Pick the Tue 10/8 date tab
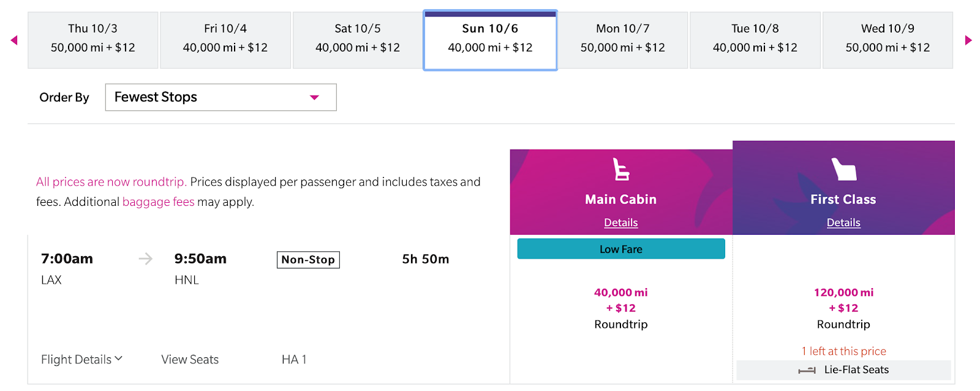The height and width of the screenshot is (391, 980). coord(755,39)
